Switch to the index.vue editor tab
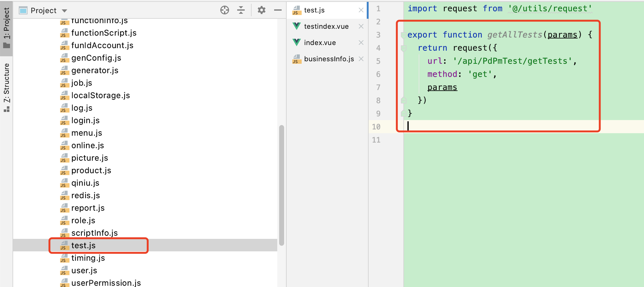The image size is (644, 287). point(327,43)
